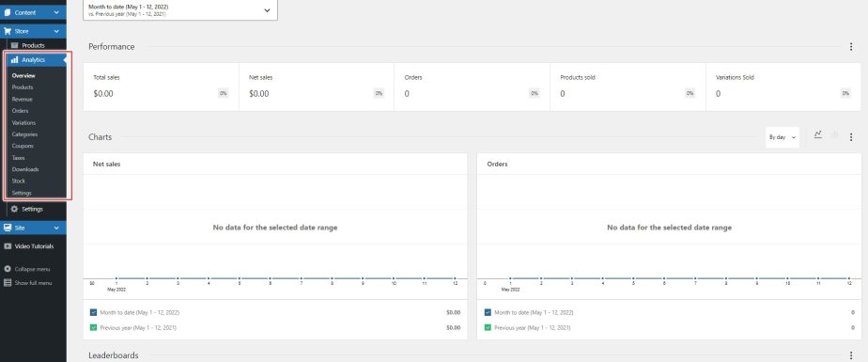Click the Collapse menu circle icon
The height and width of the screenshot is (362, 868).
(x=8, y=269)
